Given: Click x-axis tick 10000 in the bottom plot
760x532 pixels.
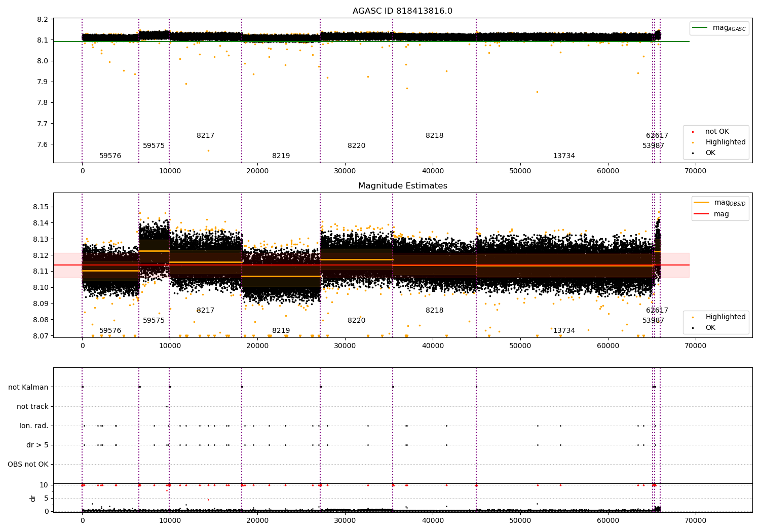Looking at the screenshot, I should pyautogui.click(x=170, y=520).
